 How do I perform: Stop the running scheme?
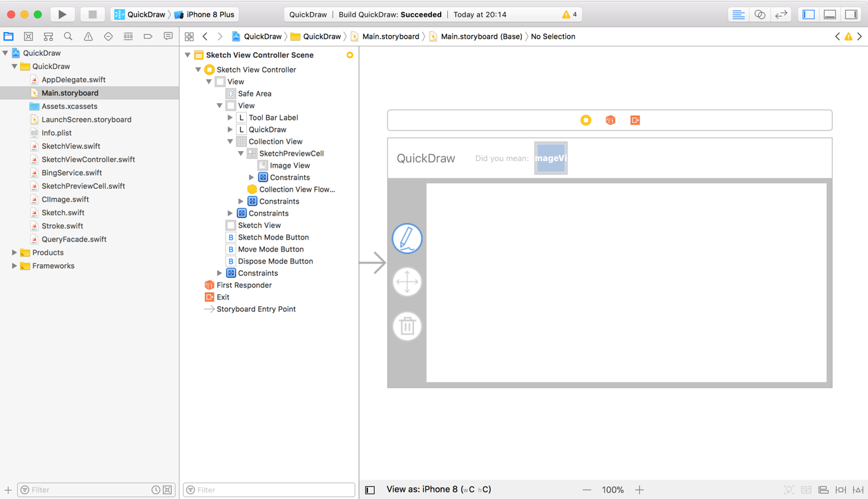tap(93, 14)
